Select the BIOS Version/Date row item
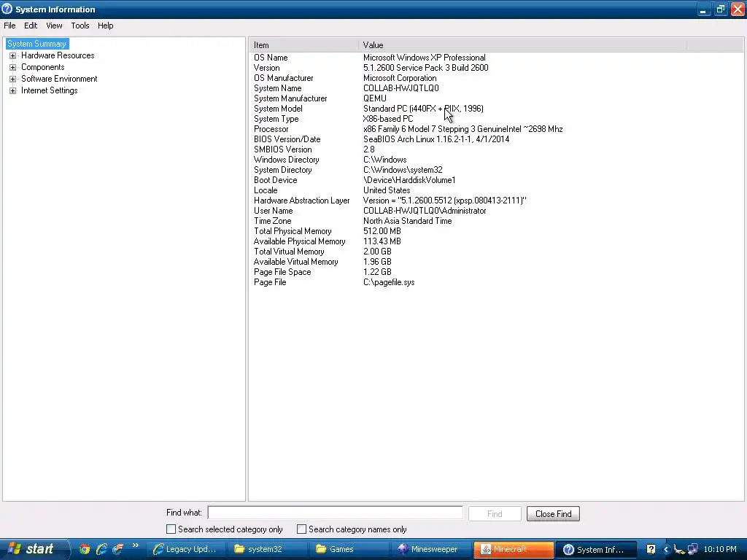This screenshot has width=747, height=560. (x=287, y=139)
